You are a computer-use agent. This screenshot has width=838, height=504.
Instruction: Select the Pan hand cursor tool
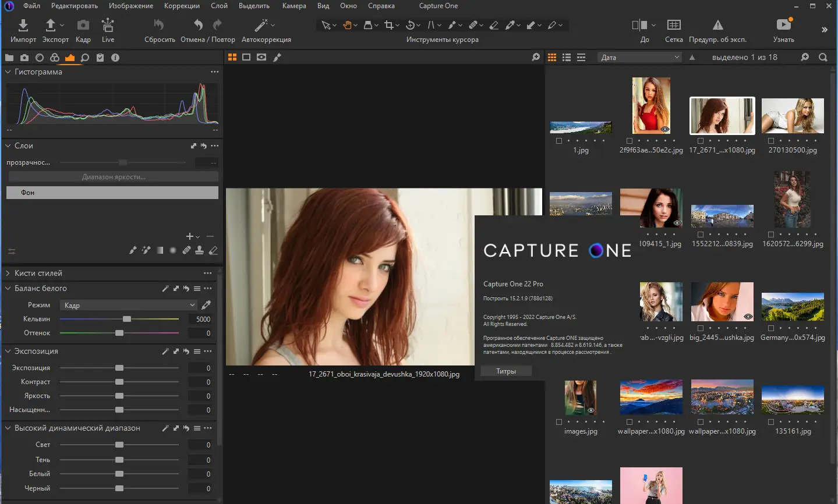click(x=347, y=25)
